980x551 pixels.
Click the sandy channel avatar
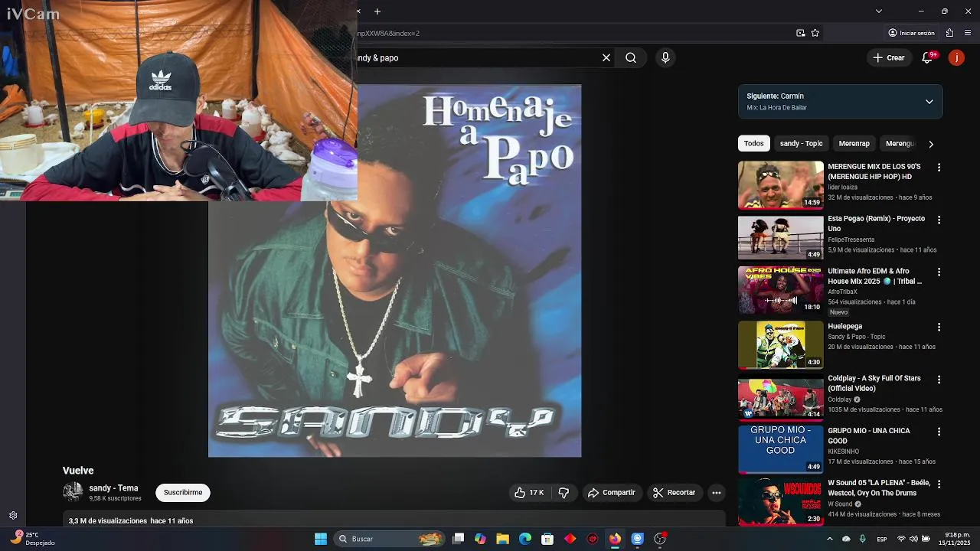pyautogui.click(x=73, y=492)
